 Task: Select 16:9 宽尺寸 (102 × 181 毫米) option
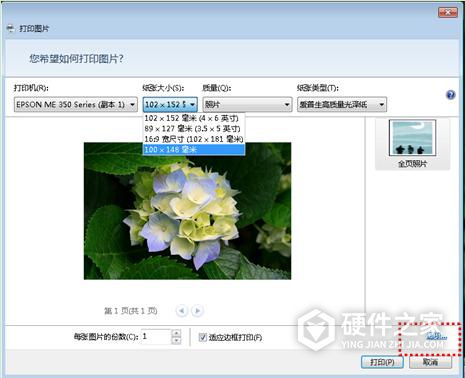(194, 139)
